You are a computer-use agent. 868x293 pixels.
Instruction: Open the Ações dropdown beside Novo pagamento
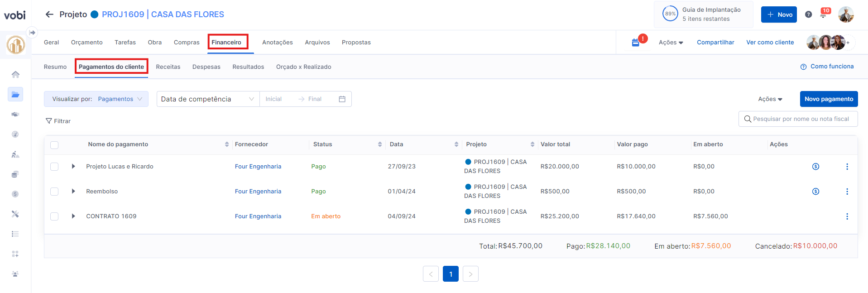(x=770, y=99)
